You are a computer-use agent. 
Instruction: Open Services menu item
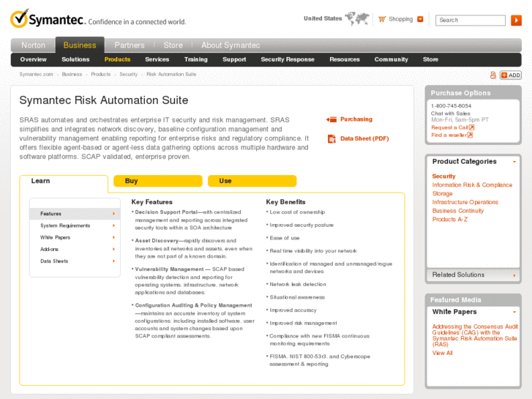click(157, 59)
